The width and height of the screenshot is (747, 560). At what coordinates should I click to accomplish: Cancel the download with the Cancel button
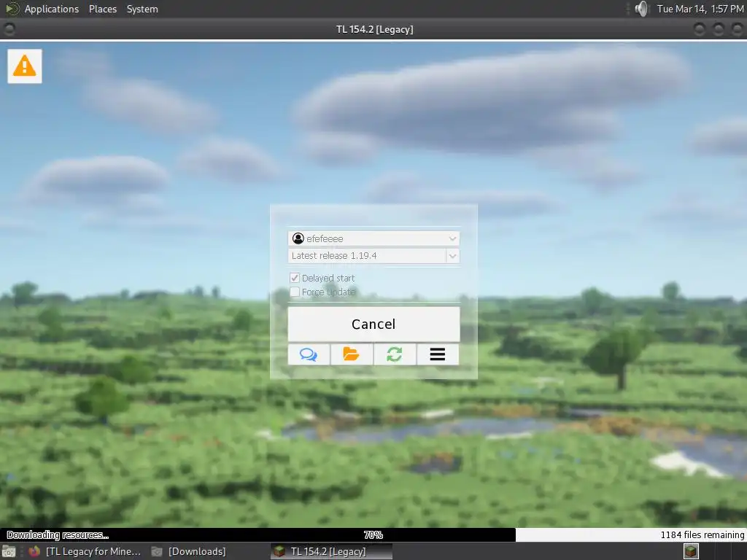click(x=373, y=324)
